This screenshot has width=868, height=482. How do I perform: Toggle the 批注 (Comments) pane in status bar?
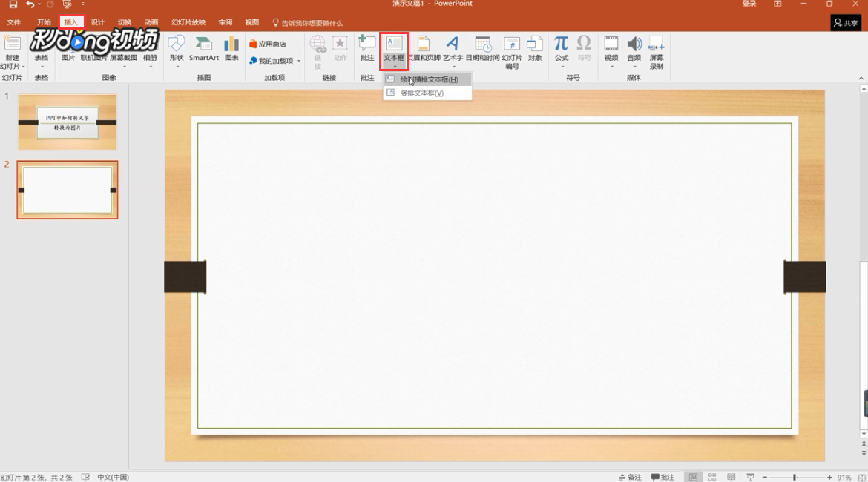click(x=663, y=477)
